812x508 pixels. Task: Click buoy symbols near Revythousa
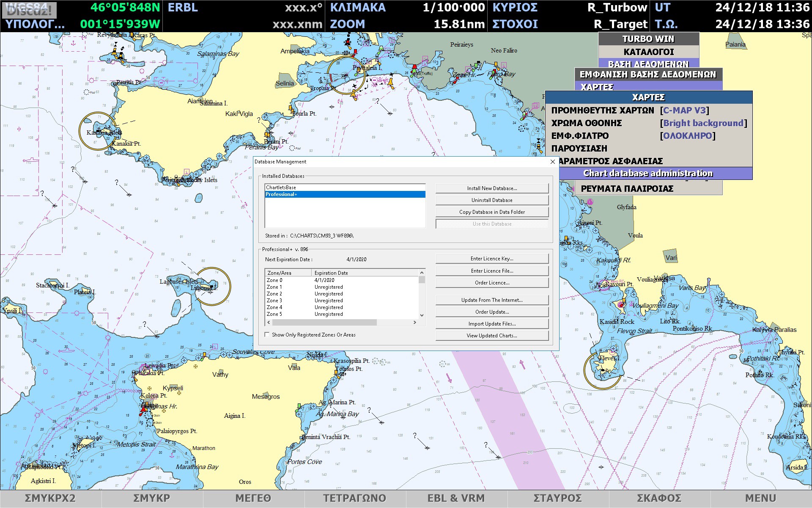[118, 55]
